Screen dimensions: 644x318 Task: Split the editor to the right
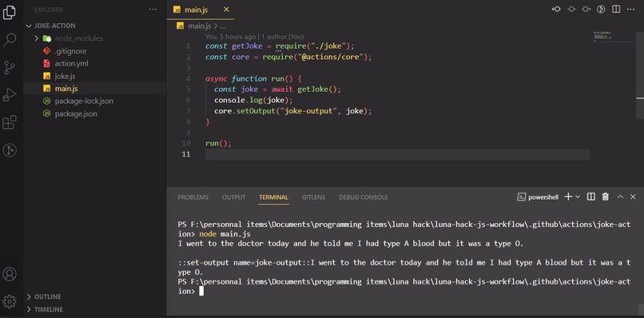[x=616, y=9]
